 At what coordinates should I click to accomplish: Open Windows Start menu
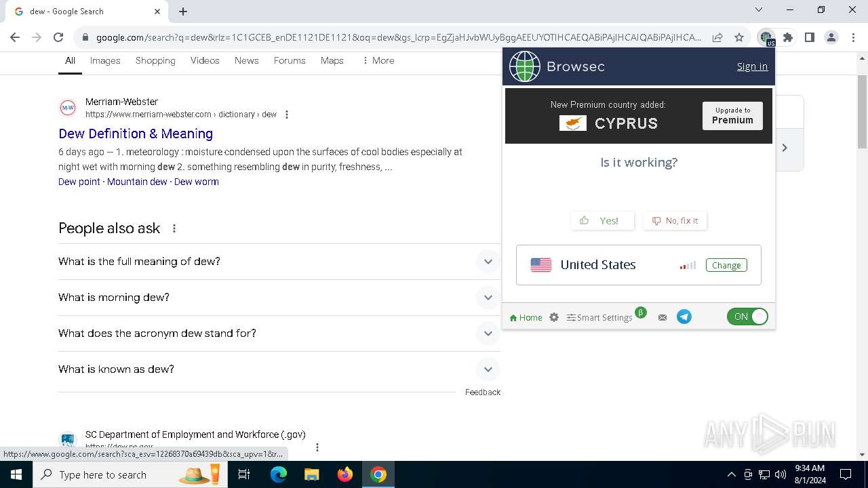pyautogui.click(x=16, y=474)
